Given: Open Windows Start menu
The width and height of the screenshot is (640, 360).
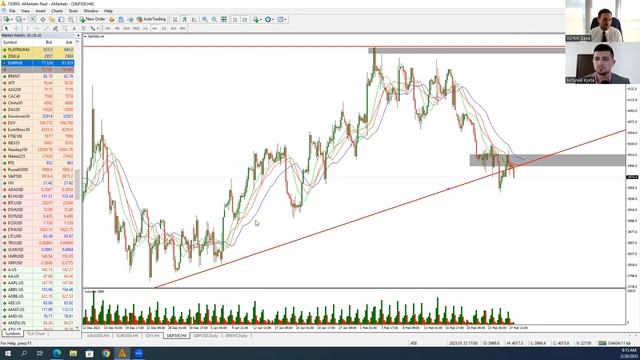Looking at the screenshot, I should click(8, 353).
